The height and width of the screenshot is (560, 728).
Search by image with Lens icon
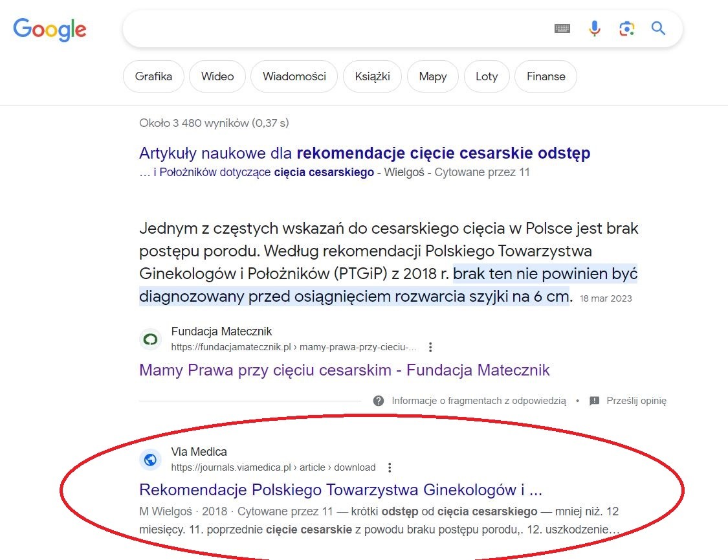[x=626, y=28]
